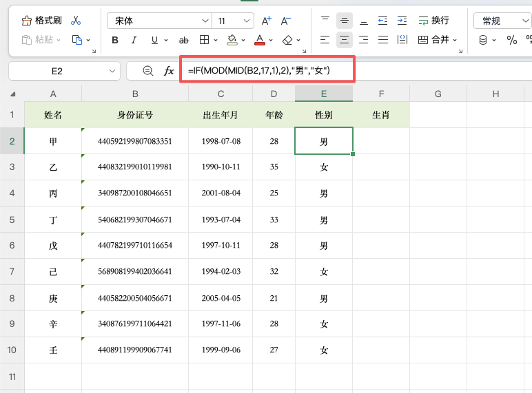The height and width of the screenshot is (393, 532).
Task: Click the Increase indent icon
Action: point(402,21)
